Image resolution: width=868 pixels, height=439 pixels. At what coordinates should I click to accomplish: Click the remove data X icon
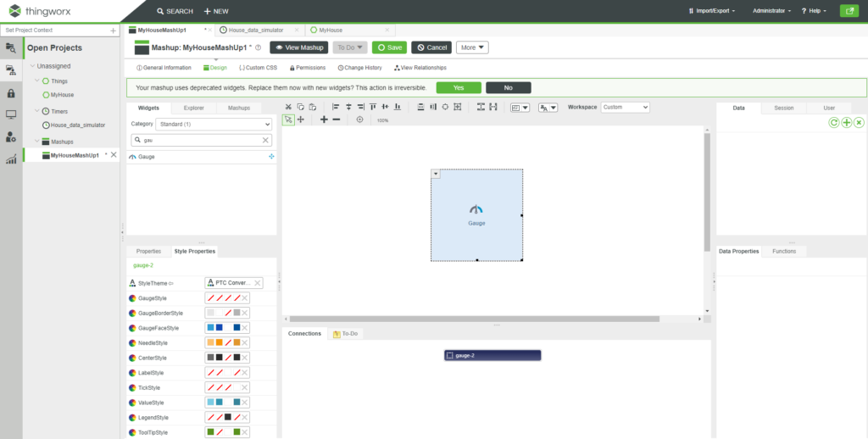859,123
